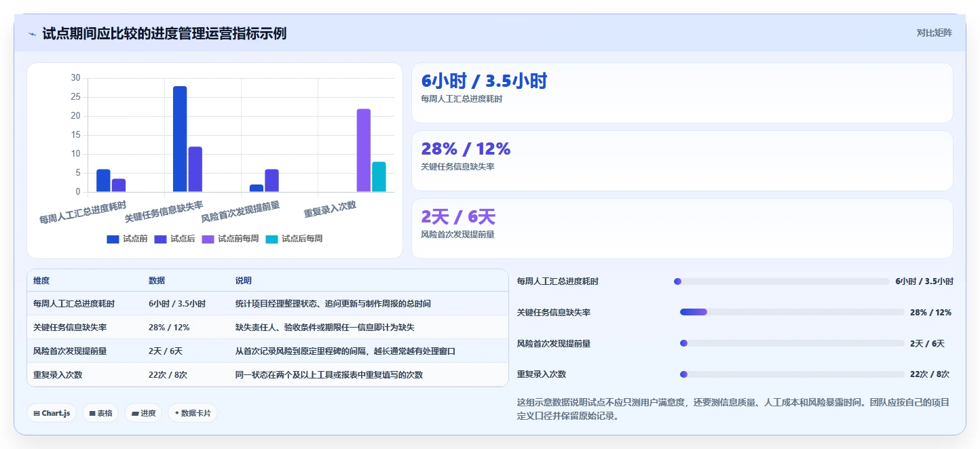Click the chart x-axis label 关键任务信息缺失率
Screen dimensions: 980x449
tap(164, 212)
